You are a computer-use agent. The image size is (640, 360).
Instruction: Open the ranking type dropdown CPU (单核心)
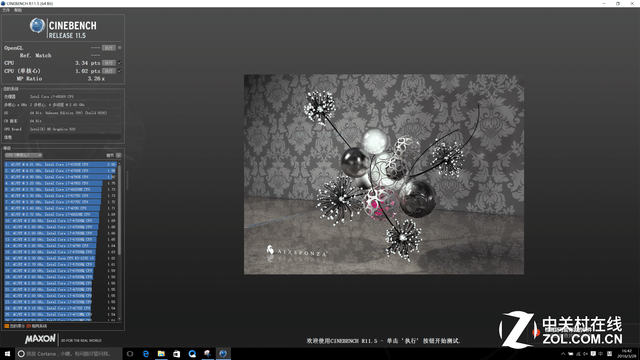click(x=23, y=155)
